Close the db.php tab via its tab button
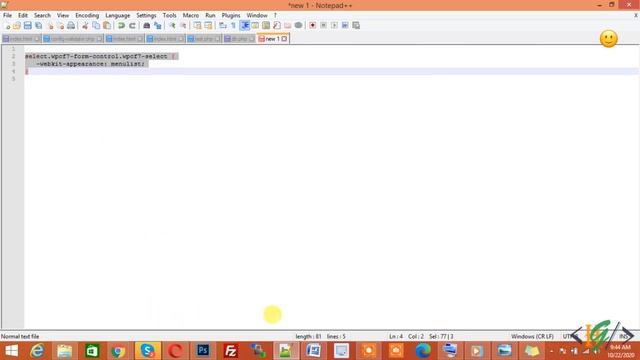Screen dimensions: 640x360 pos(251,39)
